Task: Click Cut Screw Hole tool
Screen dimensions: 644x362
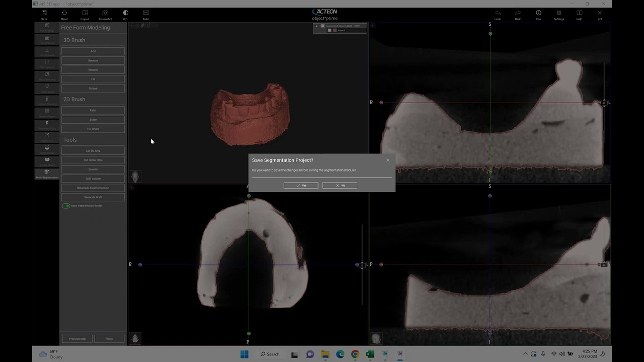Action: point(93,160)
